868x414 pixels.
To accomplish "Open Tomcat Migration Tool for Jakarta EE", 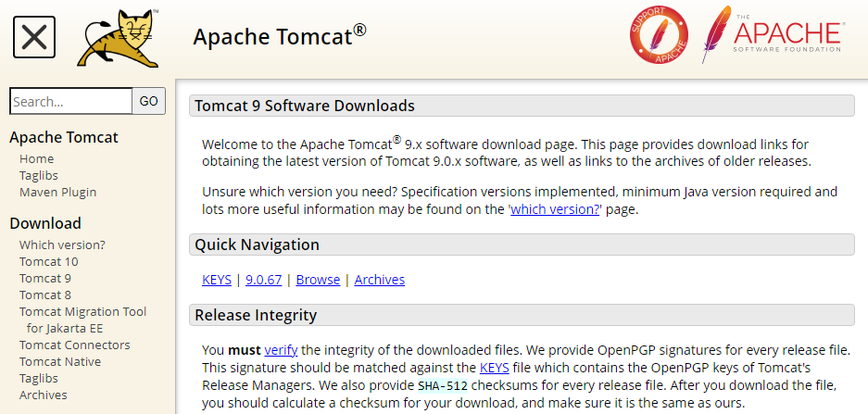I will coord(83,320).
